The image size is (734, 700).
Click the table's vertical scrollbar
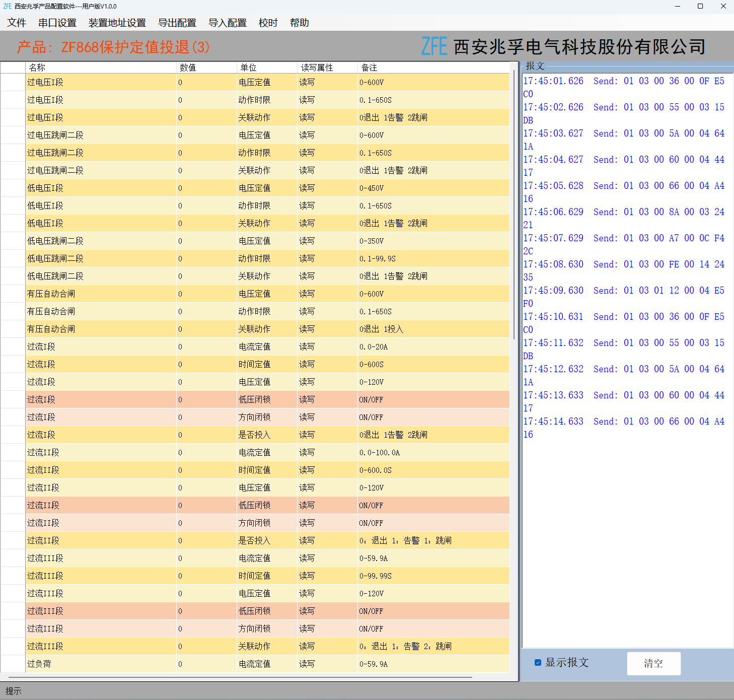pos(514,201)
